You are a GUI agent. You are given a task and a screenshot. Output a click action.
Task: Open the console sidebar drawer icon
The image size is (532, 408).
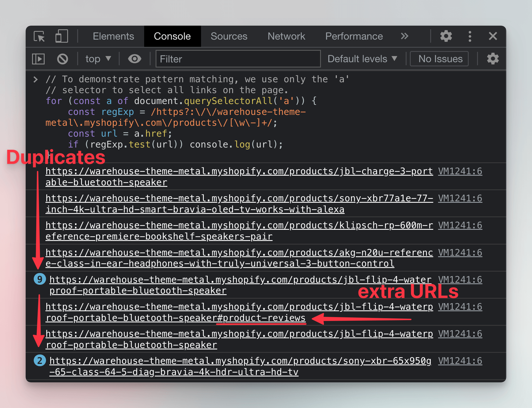coord(38,59)
